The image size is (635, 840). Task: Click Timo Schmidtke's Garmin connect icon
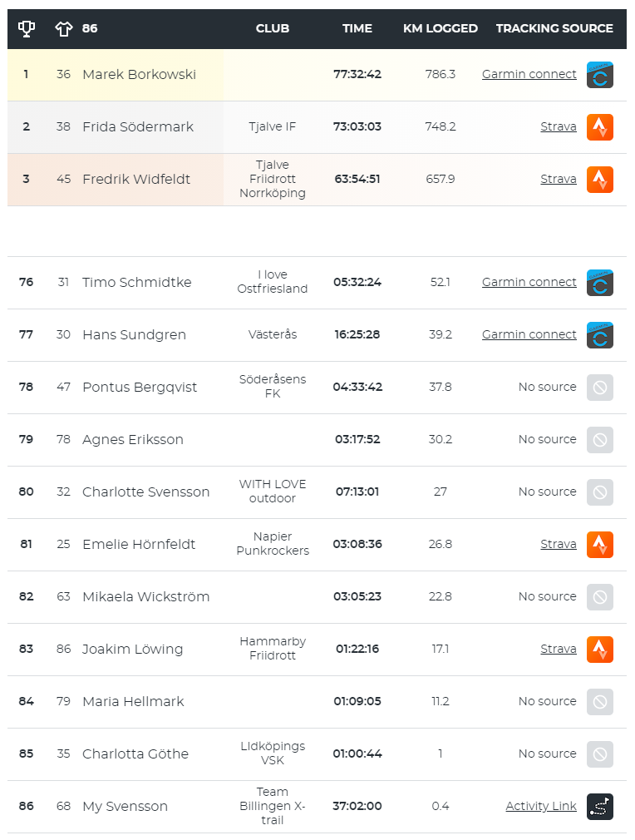[x=599, y=282]
